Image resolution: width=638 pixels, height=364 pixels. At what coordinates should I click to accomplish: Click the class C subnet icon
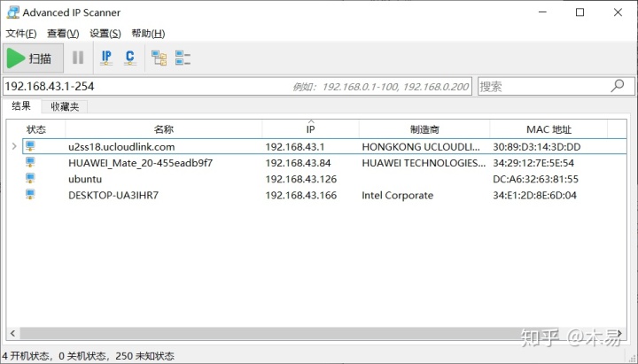[x=129, y=58]
